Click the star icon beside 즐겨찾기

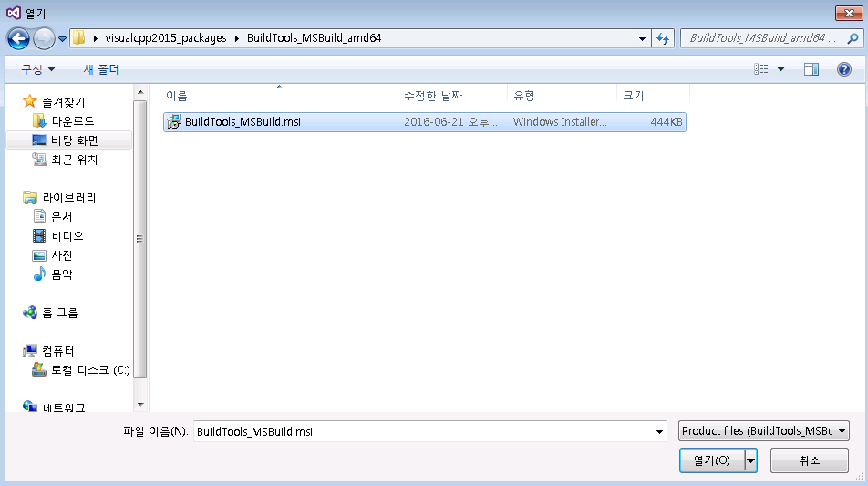(x=29, y=100)
